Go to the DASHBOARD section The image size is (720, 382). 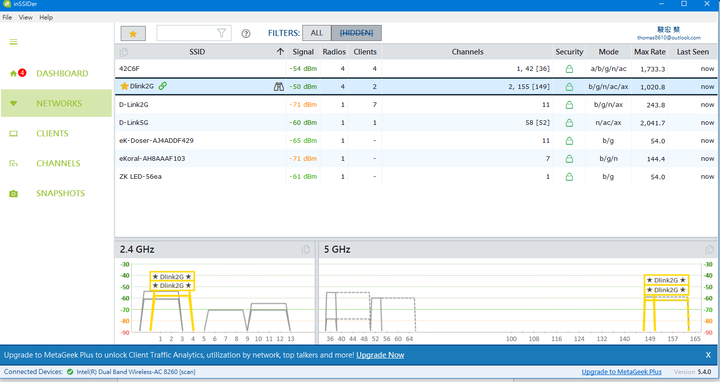pos(62,73)
